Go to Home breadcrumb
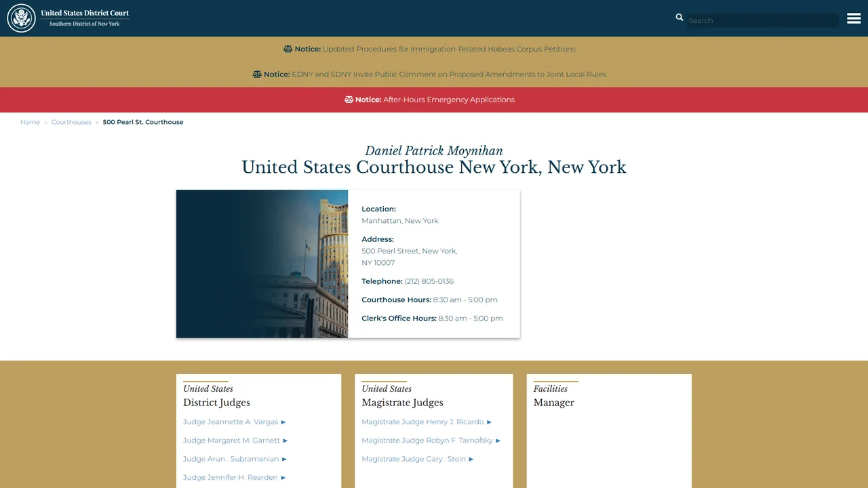Viewport: 868px width, 488px height. [x=30, y=122]
